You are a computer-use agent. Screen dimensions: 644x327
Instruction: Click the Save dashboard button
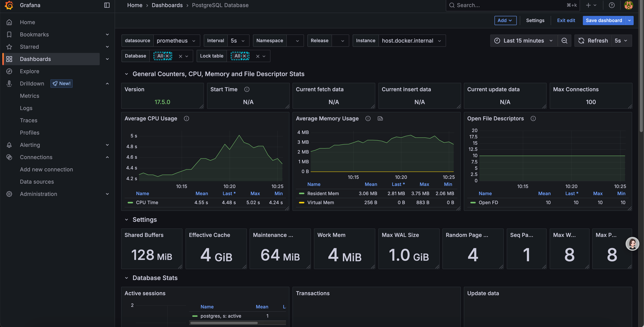[604, 21]
